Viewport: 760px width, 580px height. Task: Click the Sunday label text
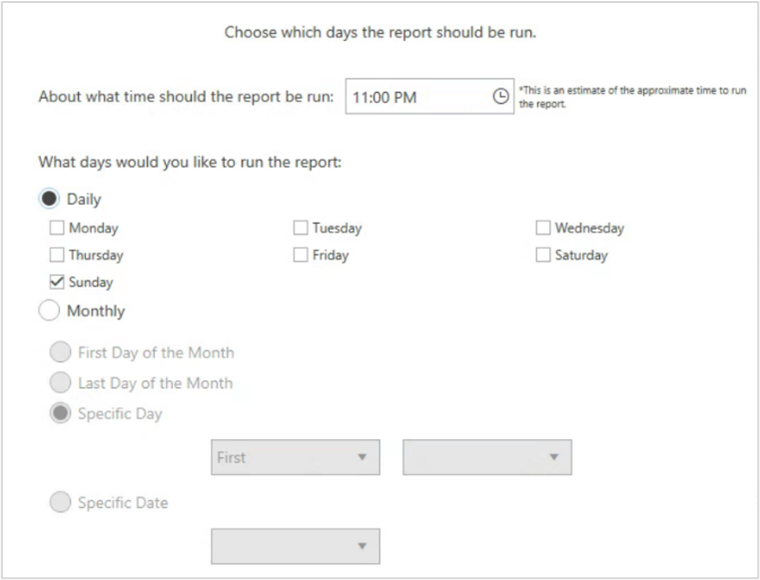point(91,282)
